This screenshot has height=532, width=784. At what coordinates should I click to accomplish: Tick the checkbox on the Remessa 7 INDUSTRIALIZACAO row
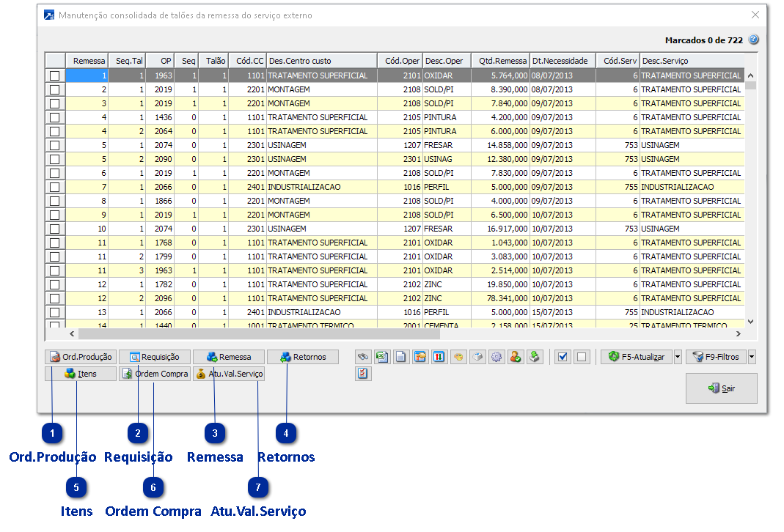tap(54, 187)
